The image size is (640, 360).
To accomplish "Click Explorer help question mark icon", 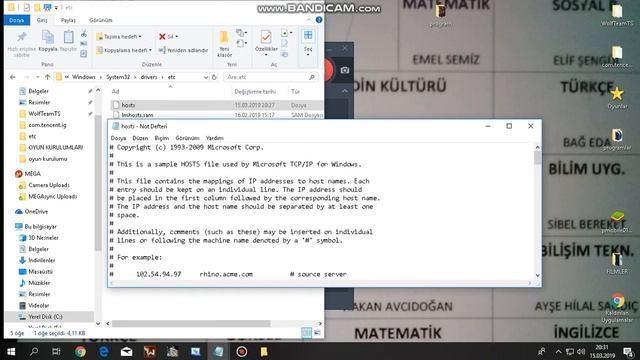I will click(x=319, y=20).
